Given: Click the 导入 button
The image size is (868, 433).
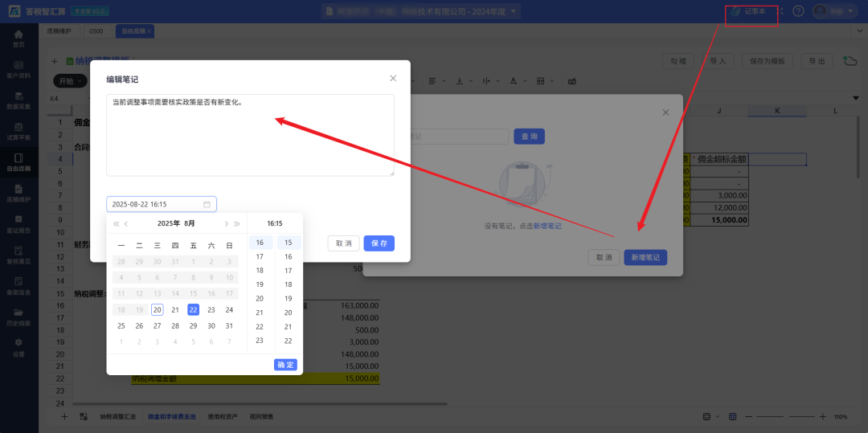Looking at the screenshot, I should point(718,61).
